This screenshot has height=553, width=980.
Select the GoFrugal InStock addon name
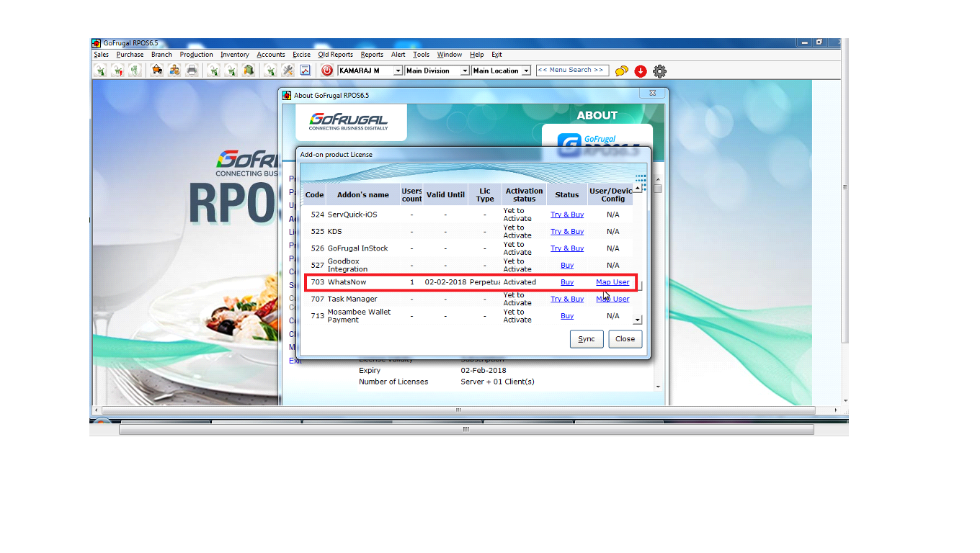[357, 248]
